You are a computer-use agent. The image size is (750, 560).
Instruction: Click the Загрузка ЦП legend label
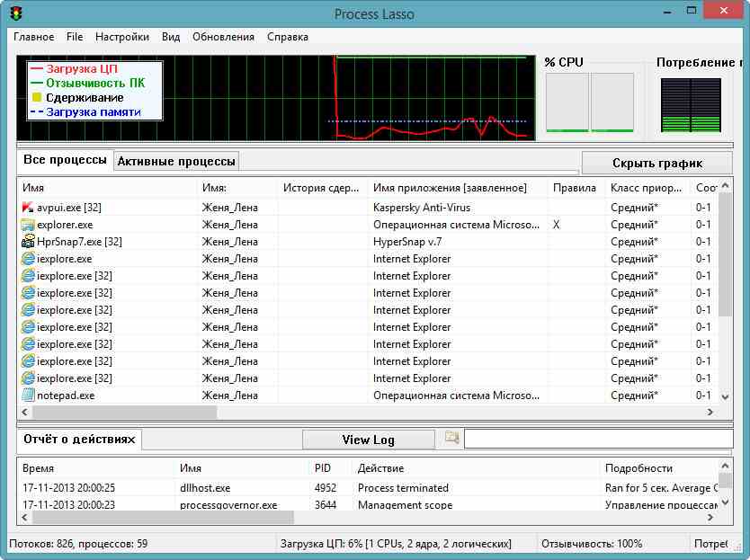[x=82, y=69]
